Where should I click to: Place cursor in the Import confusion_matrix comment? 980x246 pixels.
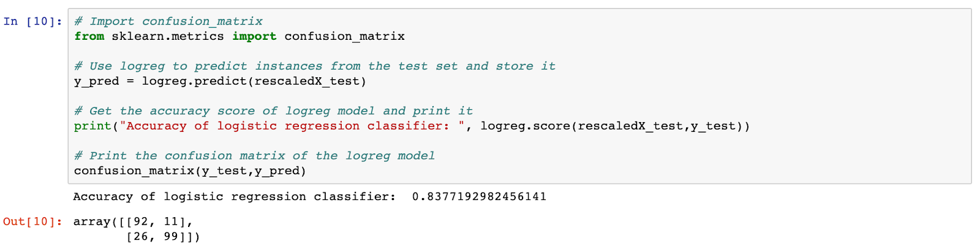(x=168, y=21)
